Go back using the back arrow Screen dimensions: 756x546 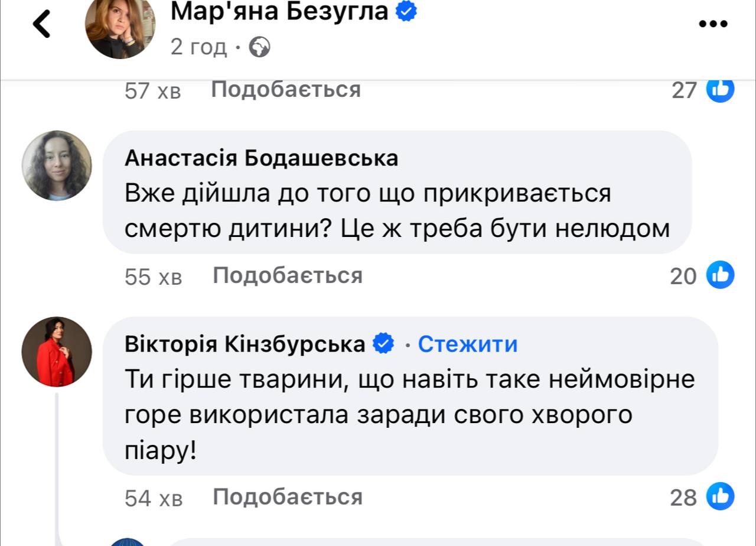[41, 24]
